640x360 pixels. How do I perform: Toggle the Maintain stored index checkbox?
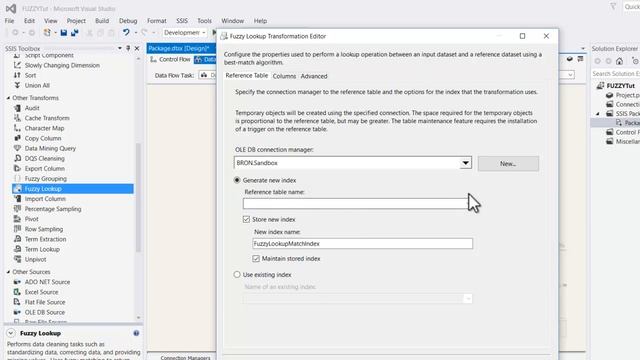[256, 259]
